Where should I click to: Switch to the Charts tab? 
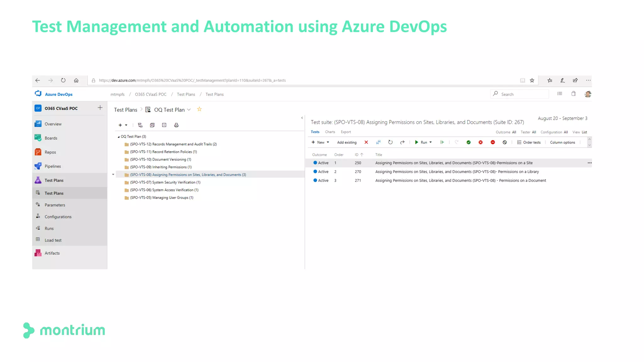330,132
